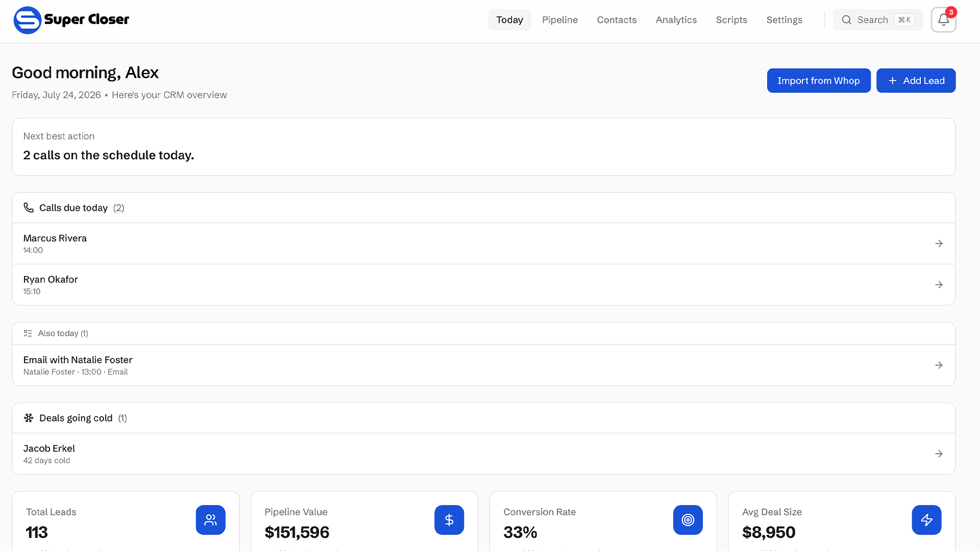Screen dimensions: 980x551
Task: Click the Pipeline Value dollar icon
Action: point(449,520)
